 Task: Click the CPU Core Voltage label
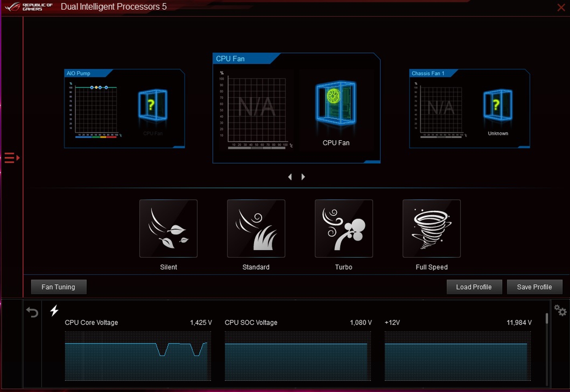click(92, 322)
